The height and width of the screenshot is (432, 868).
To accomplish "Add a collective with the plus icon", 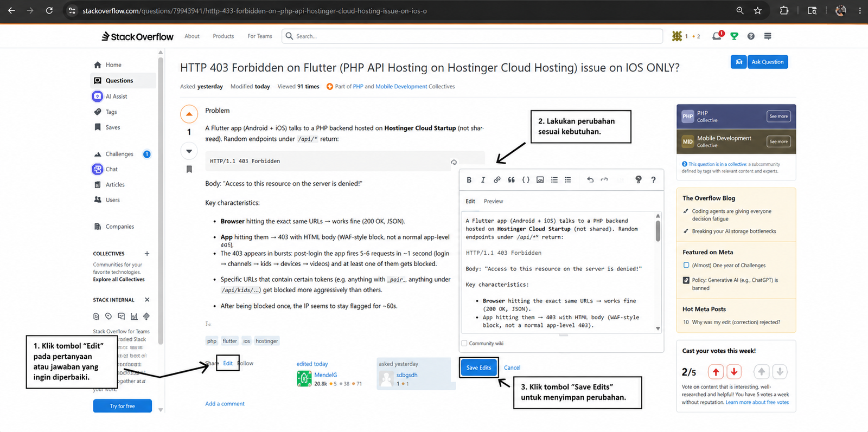I will pyautogui.click(x=147, y=254).
